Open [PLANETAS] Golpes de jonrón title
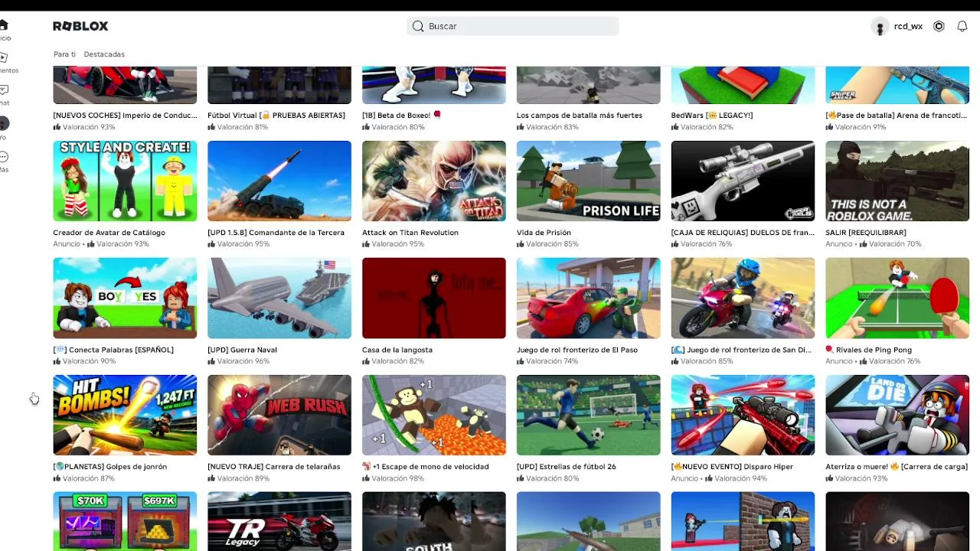The height and width of the screenshot is (551, 980). tap(110, 467)
